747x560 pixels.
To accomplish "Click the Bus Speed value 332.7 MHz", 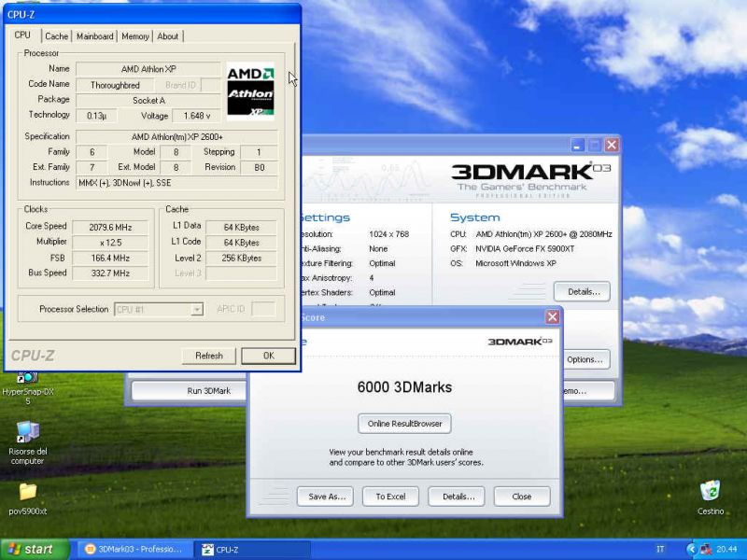I will (x=110, y=273).
